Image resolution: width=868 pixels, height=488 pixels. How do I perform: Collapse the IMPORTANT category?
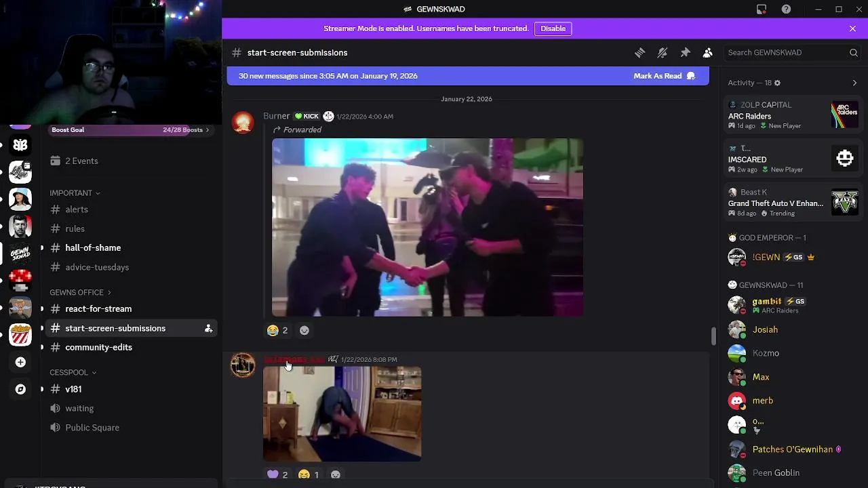75,193
